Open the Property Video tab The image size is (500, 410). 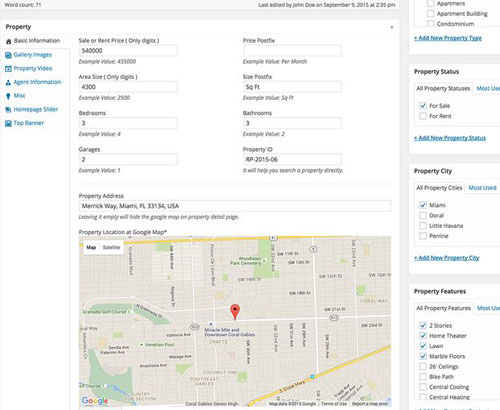click(x=33, y=68)
